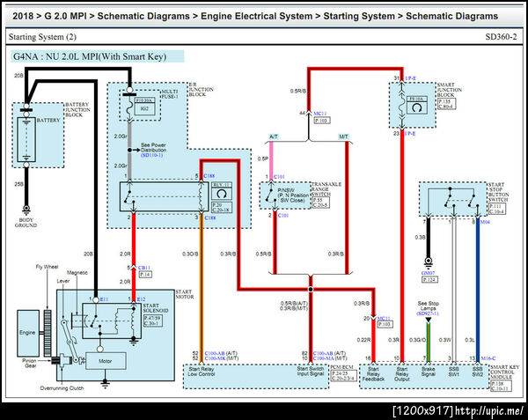Click 'Start Switch Input Signal' terminal label

(310, 372)
